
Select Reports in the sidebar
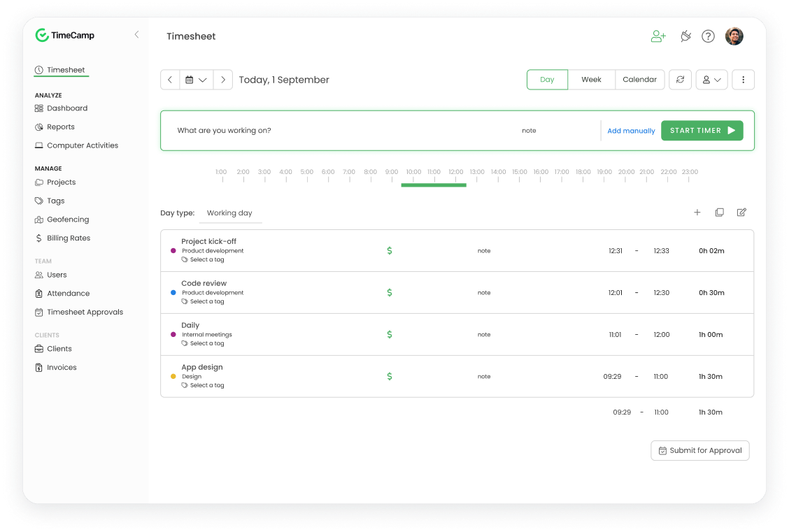tap(61, 127)
